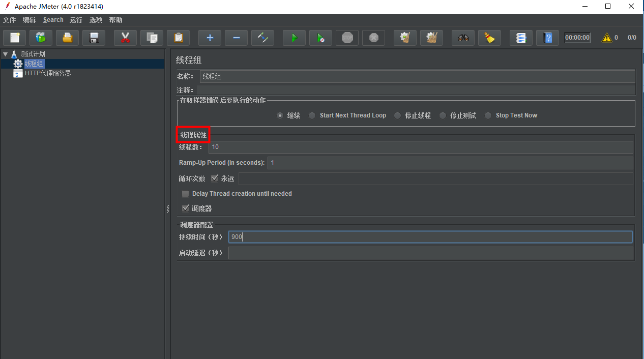Open the 选项 menu
This screenshot has width=644, height=359.
(x=96, y=20)
